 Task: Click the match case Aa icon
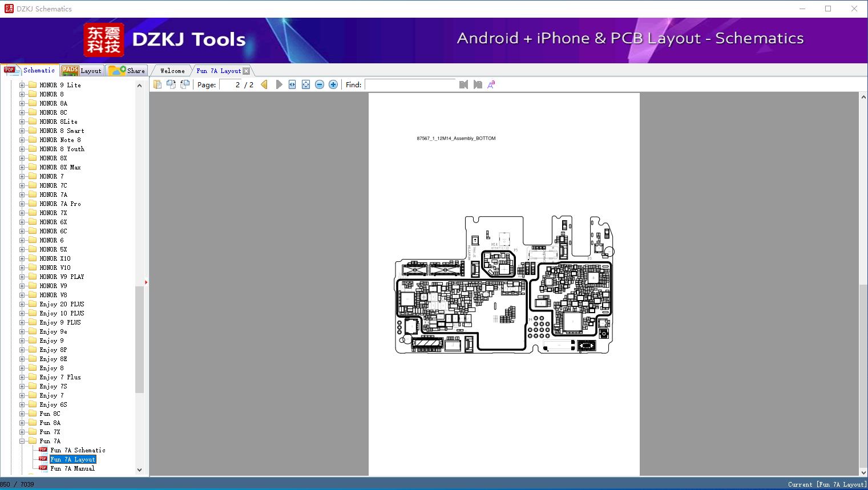point(491,84)
